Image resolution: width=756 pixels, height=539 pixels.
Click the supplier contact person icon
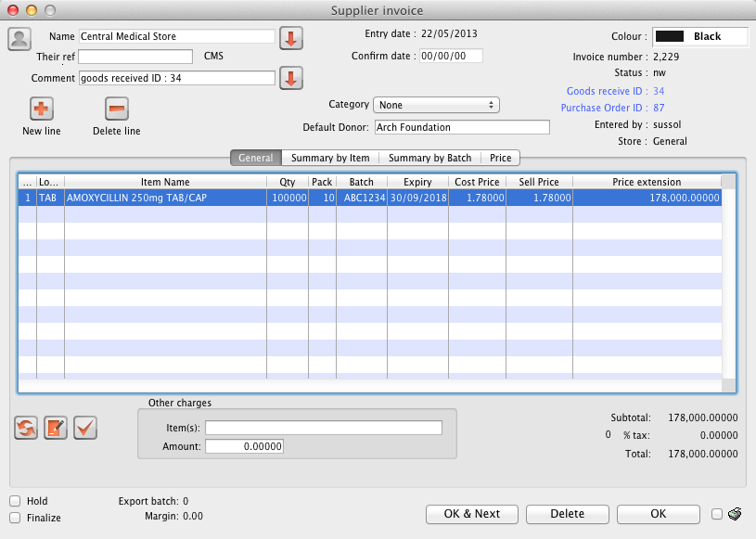pyautogui.click(x=19, y=39)
